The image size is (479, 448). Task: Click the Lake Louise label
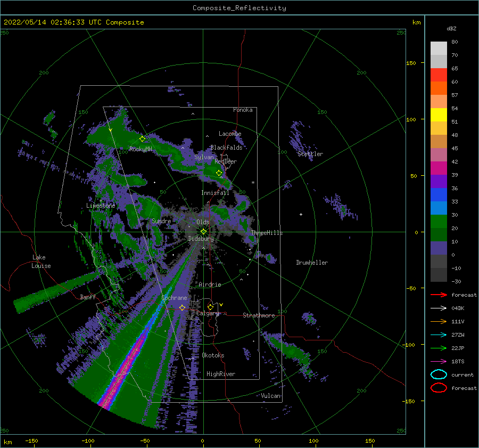[42, 262]
